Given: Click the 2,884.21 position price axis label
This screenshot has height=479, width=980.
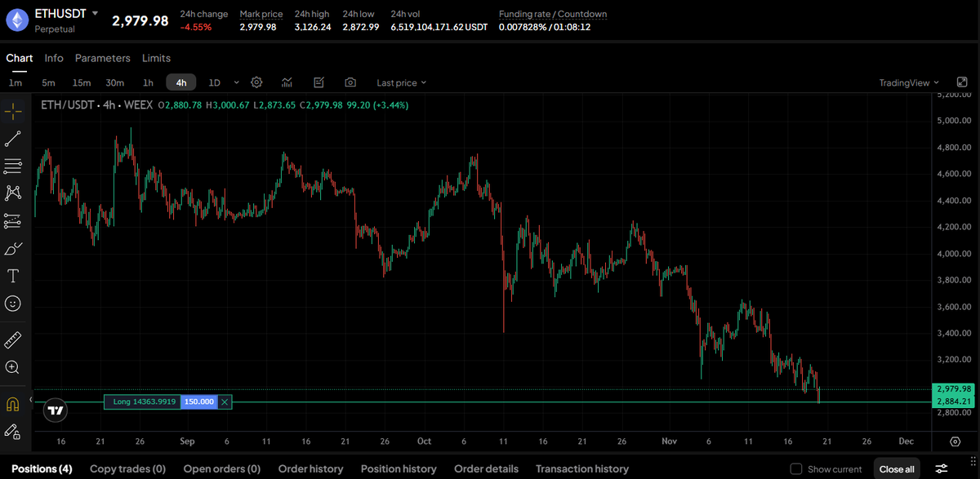Looking at the screenshot, I should [x=954, y=401].
